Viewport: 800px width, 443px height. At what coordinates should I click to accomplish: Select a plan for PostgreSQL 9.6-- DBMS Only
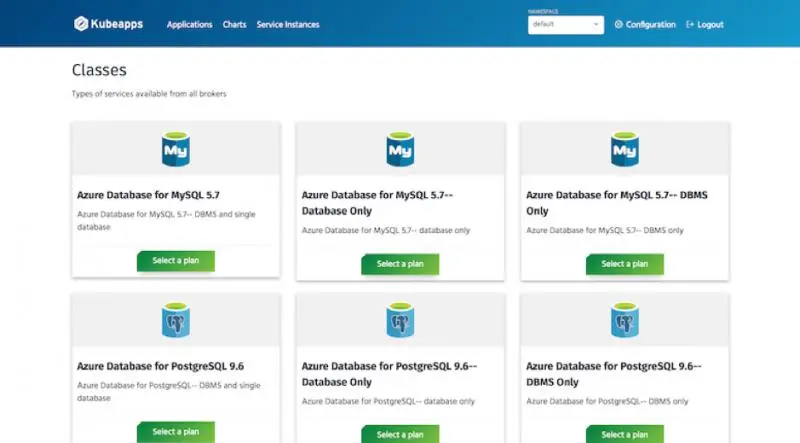pos(624,434)
